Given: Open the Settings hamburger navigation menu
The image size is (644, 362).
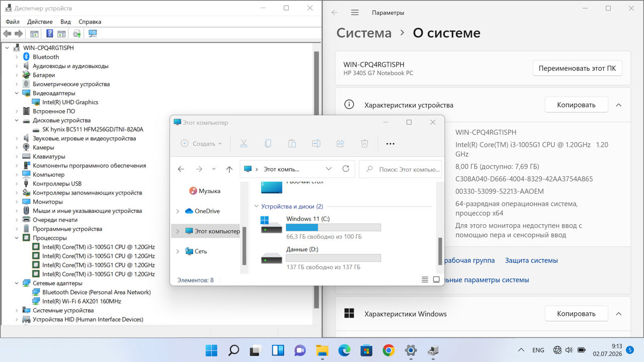Looking at the screenshot, I should click(355, 13).
